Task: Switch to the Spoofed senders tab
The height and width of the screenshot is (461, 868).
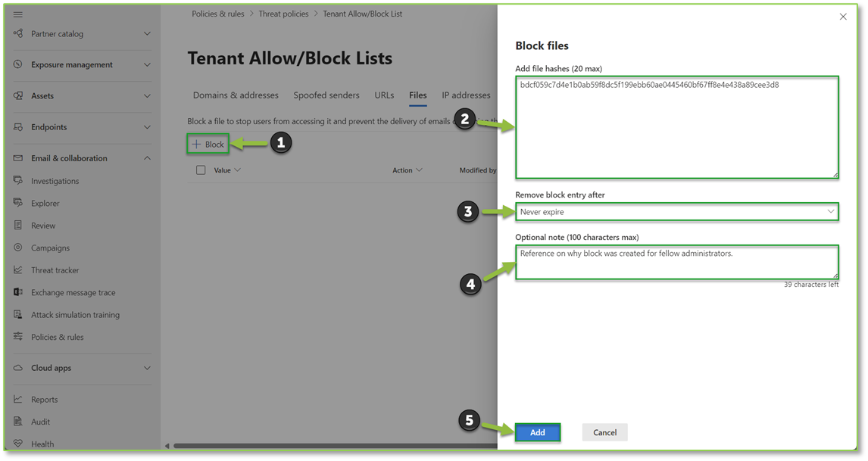Action: pos(326,95)
